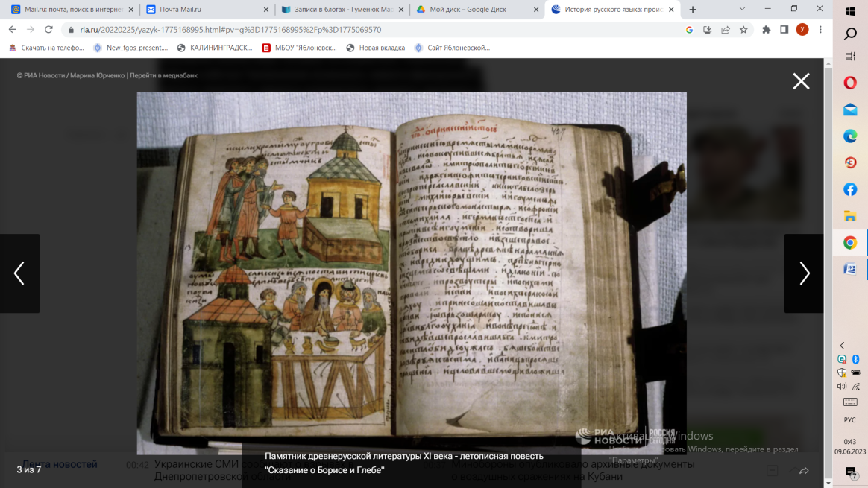The width and height of the screenshot is (868, 488).
Task: Open the Chrome profile avatar
Action: pyautogui.click(x=802, y=30)
